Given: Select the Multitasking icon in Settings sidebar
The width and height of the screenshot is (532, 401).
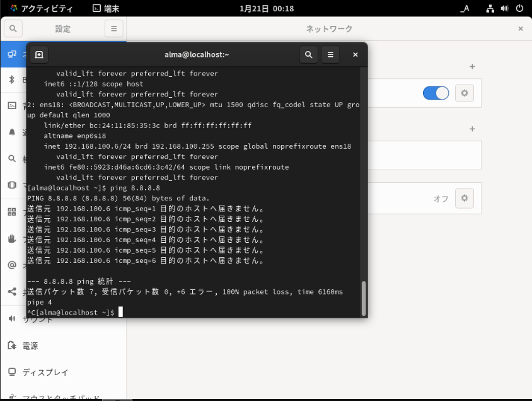Looking at the screenshot, I should click(12, 185).
